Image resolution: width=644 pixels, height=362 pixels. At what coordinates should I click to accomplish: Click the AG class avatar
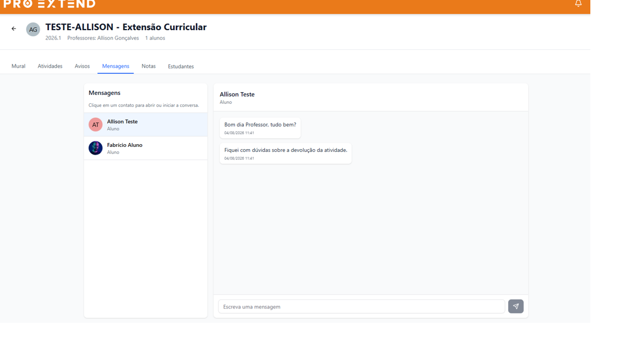point(33,30)
